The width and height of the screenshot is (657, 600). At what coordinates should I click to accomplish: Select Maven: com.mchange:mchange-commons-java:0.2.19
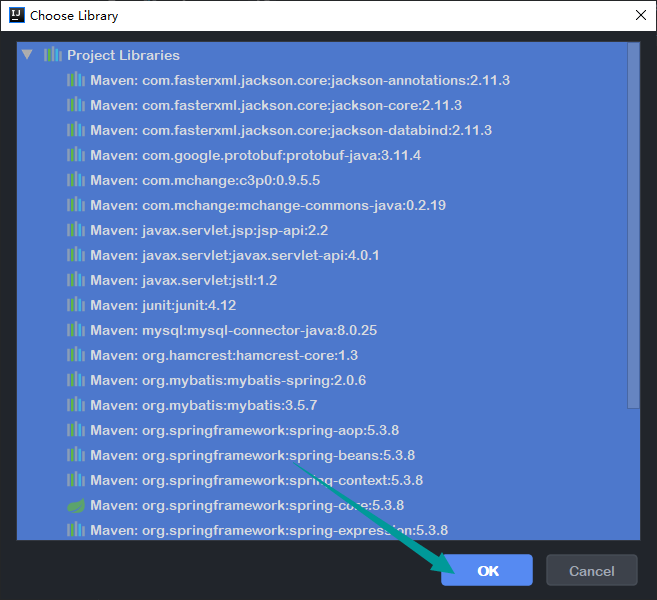click(x=268, y=205)
